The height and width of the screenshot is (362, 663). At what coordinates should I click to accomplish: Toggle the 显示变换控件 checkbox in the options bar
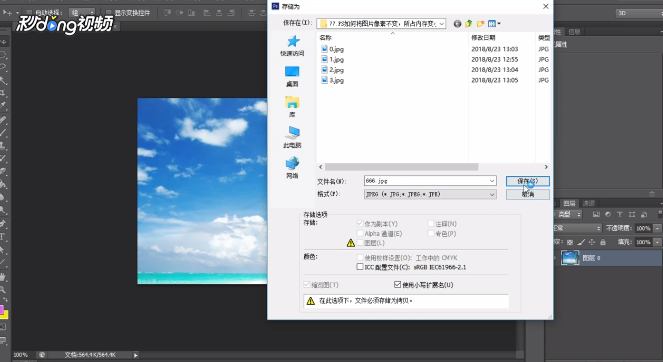(109, 13)
